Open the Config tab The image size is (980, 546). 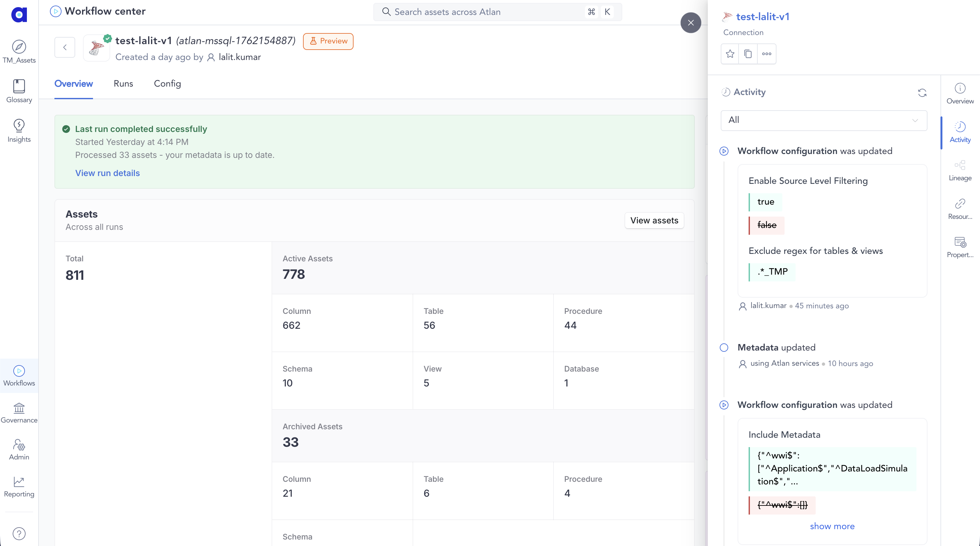(x=167, y=84)
